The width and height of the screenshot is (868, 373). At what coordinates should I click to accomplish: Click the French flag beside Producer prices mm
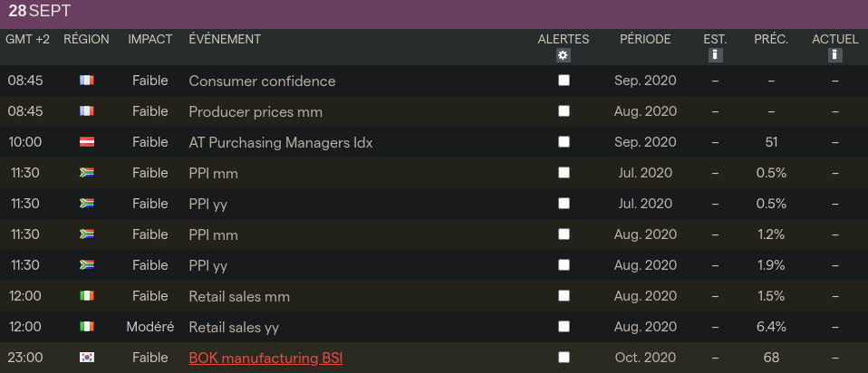click(x=87, y=111)
